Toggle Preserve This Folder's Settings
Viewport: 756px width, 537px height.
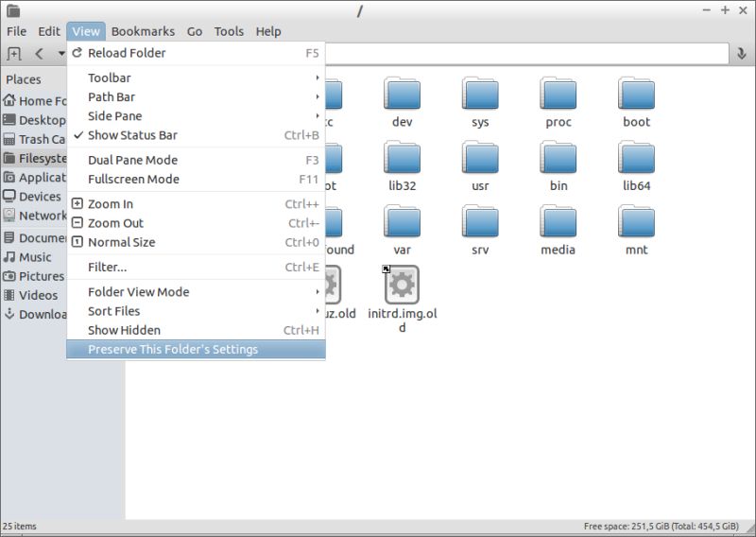pyautogui.click(x=197, y=349)
